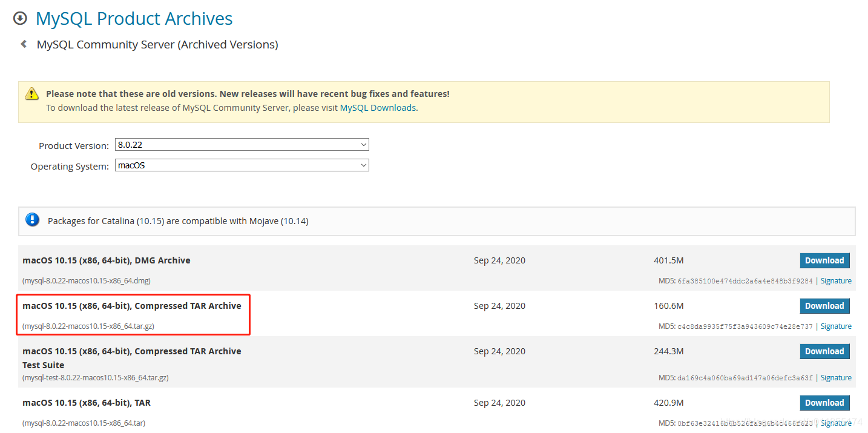Open Signature link for the Test Suite
This screenshot has height=433, width=868.
coord(836,378)
